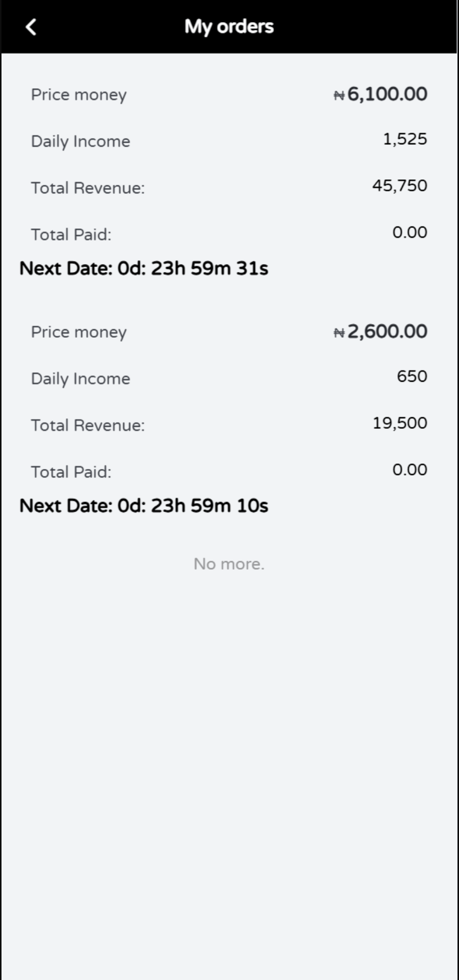Screen dimensions: 459x980
Task: Select 0.00 paid value in ₦6,100.00 order
Action: point(409,232)
